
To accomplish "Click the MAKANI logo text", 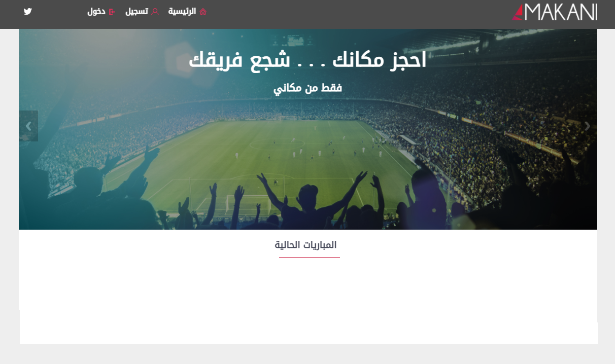I will pos(561,12).
